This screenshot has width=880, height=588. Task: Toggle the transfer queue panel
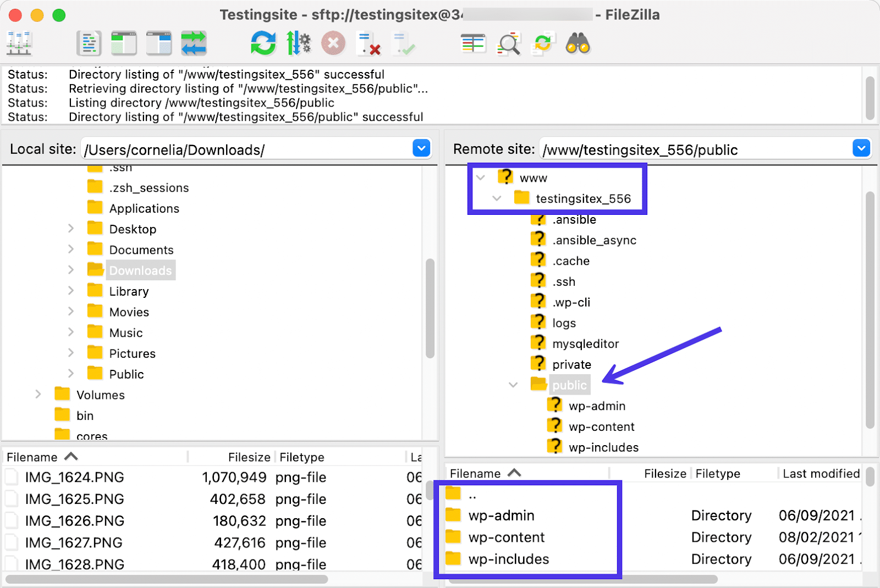click(194, 43)
